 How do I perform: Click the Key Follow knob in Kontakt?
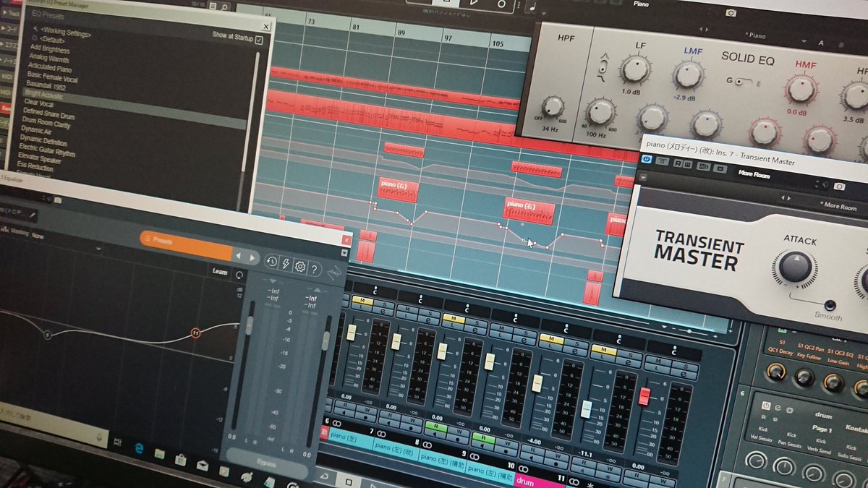(x=804, y=377)
